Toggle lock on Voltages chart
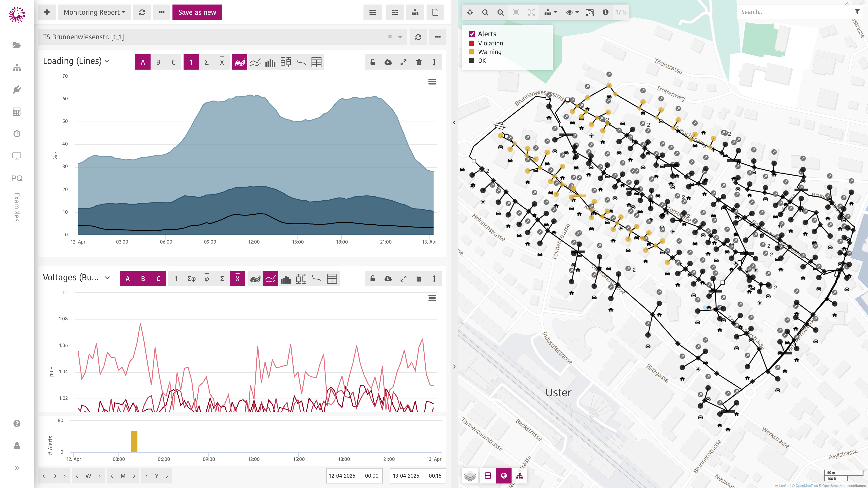The height and width of the screenshot is (488, 868). click(x=373, y=279)
